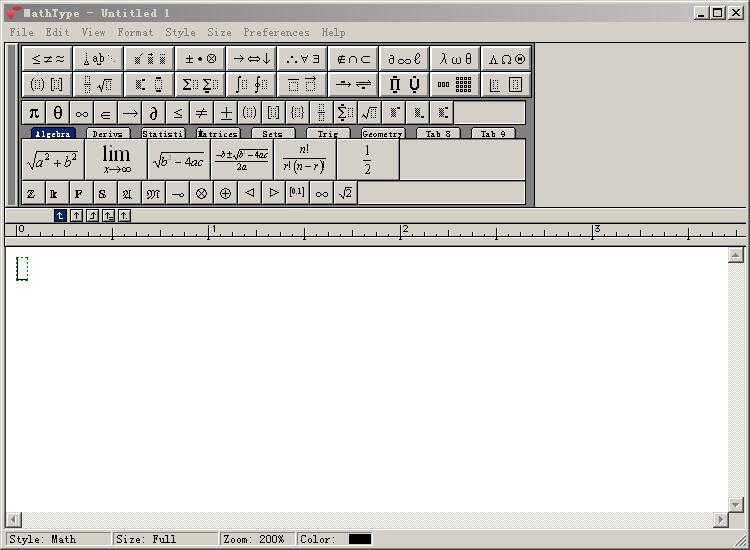This screenshot has width=750, height=550.
Task: Open the Style menu
Action: pos(180,33)
